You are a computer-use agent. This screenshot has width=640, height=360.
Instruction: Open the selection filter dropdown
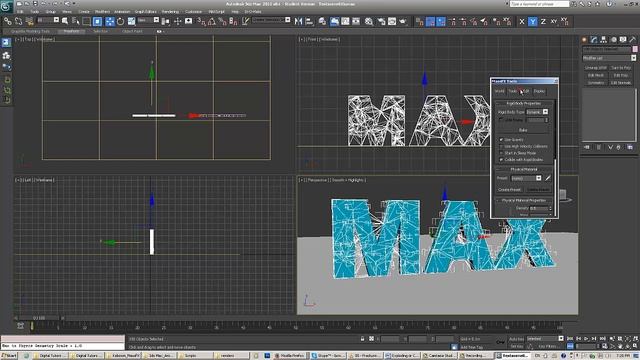[48, 20]
